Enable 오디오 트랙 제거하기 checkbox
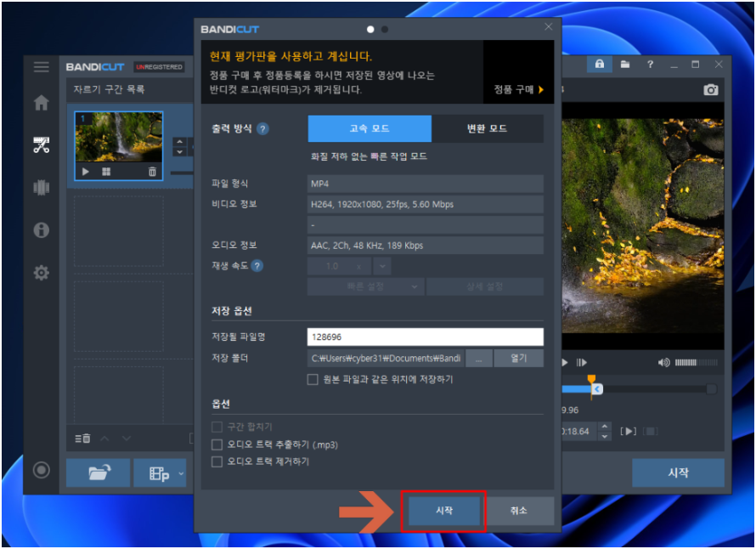Viewport: 756px width, 549px height. tap(217, 461)
